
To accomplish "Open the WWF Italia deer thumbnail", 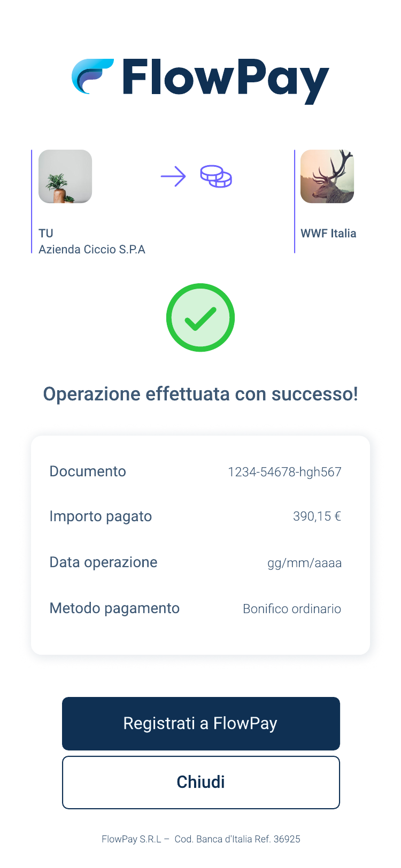I will (x=327, y=176).
